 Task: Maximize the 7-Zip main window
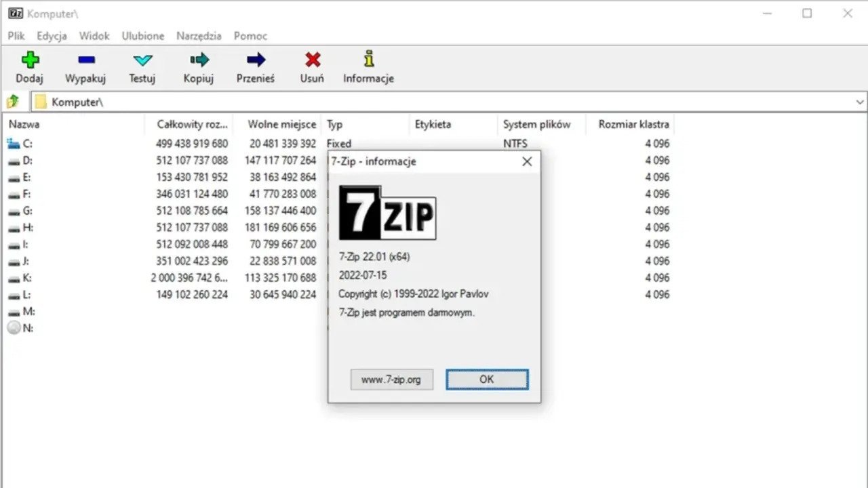pyautogui.click(x=807, y=13)
